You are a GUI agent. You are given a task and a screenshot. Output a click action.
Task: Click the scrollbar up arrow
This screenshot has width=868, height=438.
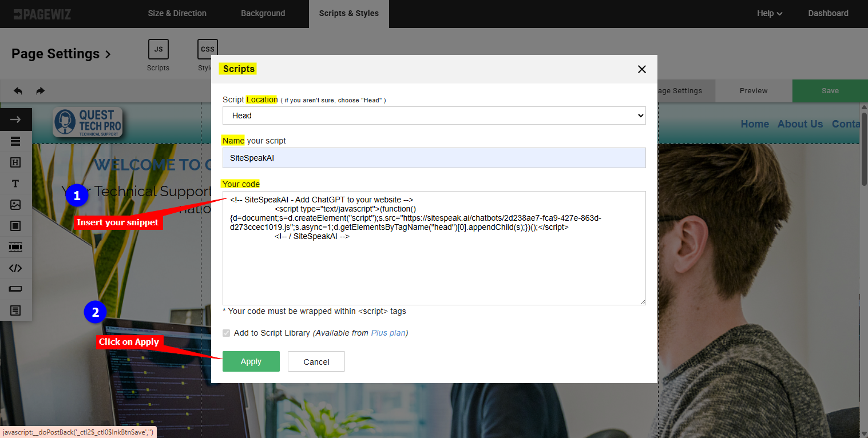point(864,106)
